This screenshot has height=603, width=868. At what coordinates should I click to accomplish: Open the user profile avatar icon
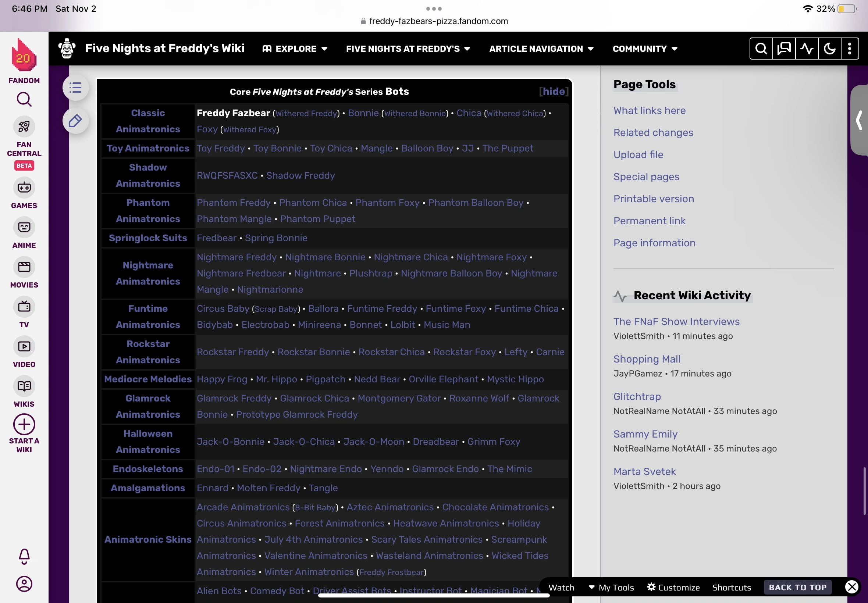click(24, 584)
